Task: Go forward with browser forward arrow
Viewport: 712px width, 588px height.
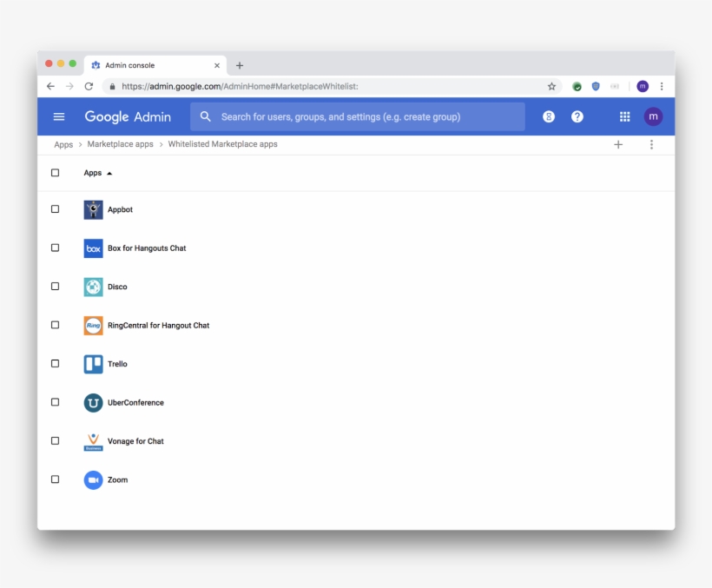Action: click(x=69, y=86)
